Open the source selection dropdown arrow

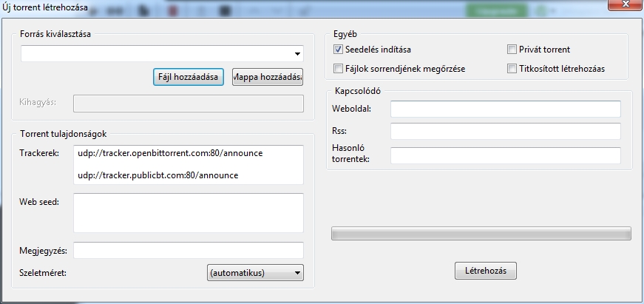297,54
